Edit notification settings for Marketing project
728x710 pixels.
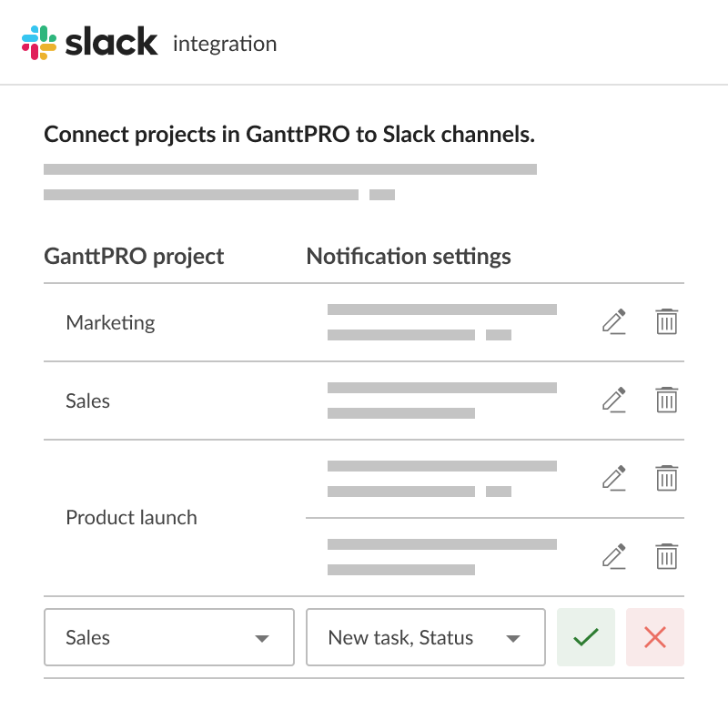point(614,321)
